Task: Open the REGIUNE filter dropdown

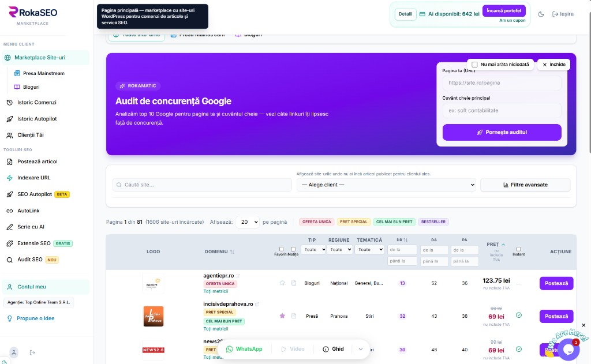Action: pyautogui.click(x=339, y=249)
